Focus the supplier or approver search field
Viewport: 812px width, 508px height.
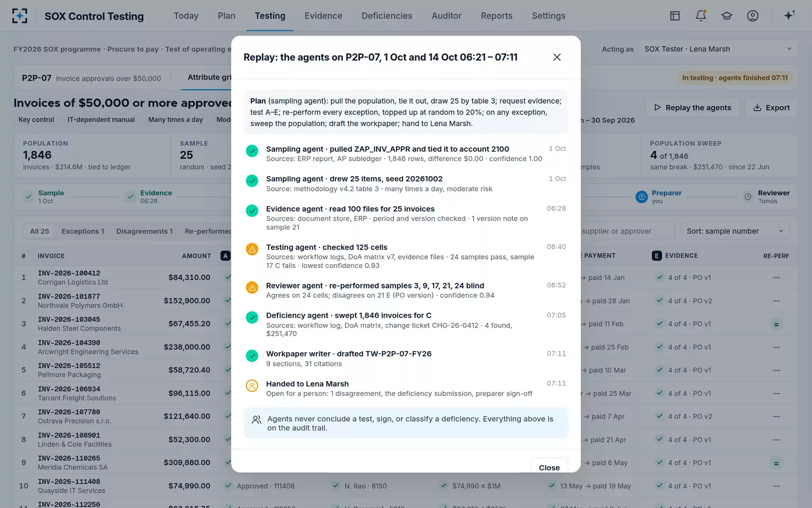626,231
